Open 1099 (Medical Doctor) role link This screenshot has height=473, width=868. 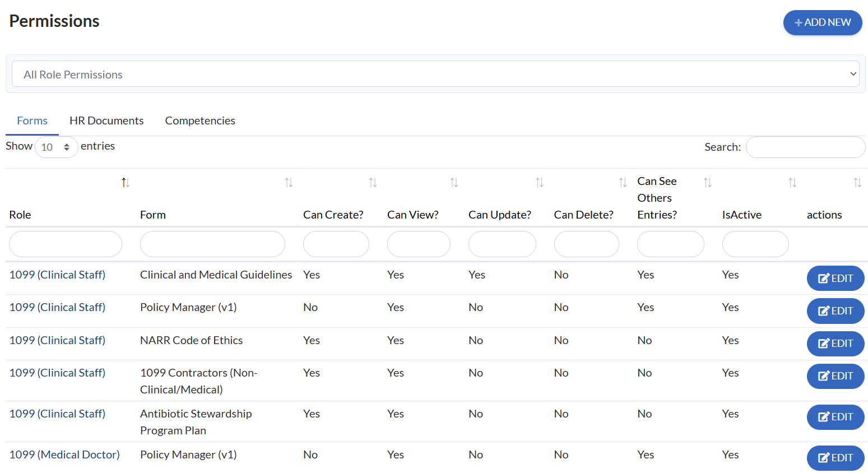tap(64, 455)
